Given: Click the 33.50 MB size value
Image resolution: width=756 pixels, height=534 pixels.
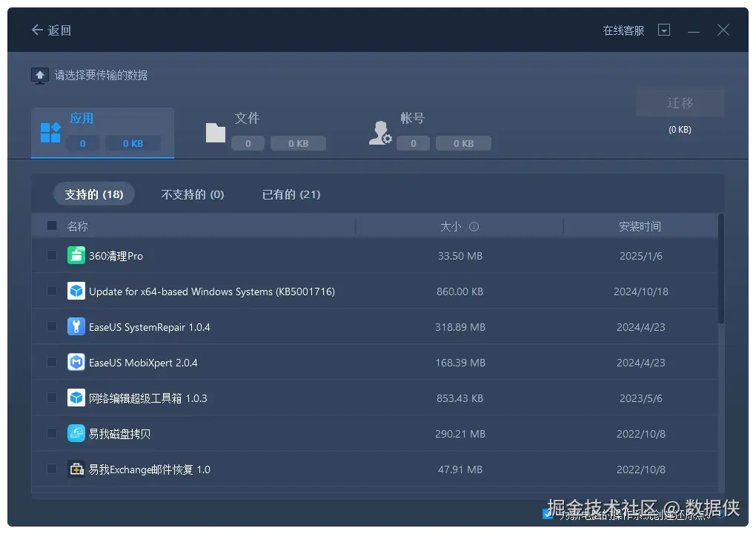Looking at the screenshot, I should [460, 256].
